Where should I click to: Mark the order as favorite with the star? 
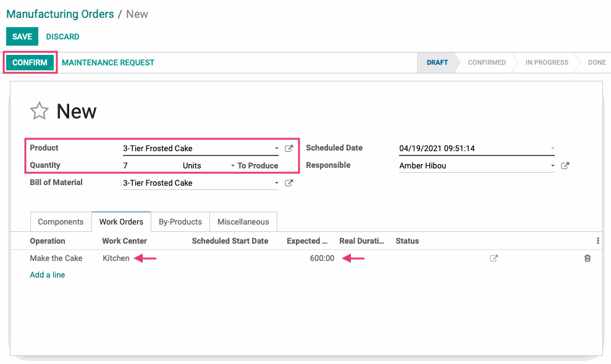click(x=40, y=111)
